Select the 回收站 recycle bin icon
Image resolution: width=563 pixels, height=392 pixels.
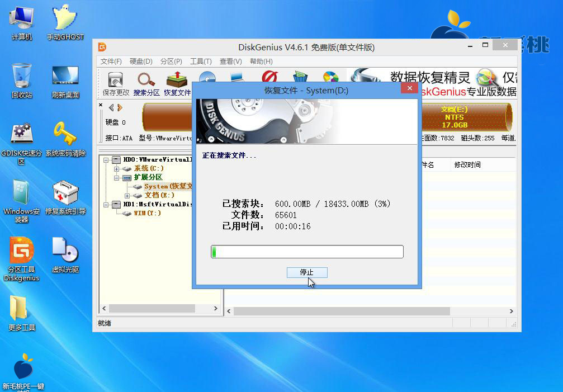[22, 81]
